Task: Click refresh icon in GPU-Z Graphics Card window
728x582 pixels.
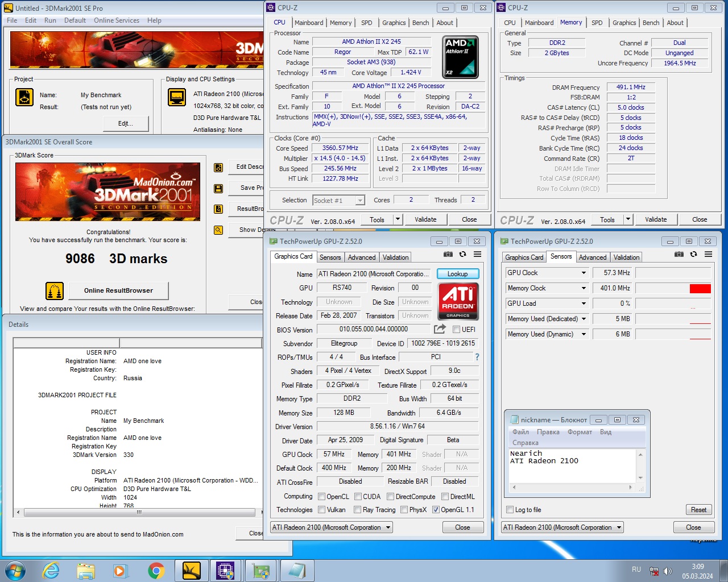Action: 463,254
